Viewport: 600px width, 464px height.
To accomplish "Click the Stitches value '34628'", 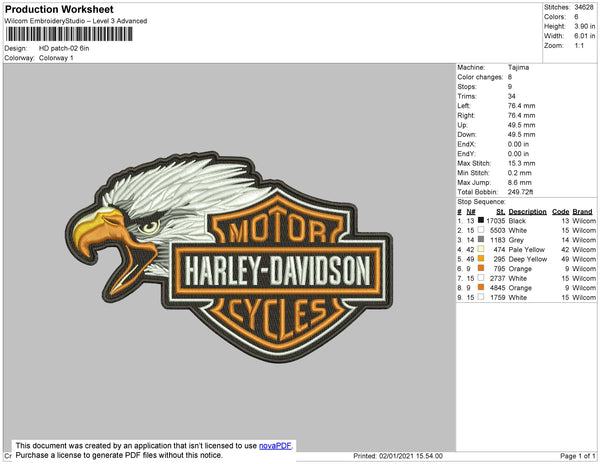I will pyautogui.click(x=584, y=7).
